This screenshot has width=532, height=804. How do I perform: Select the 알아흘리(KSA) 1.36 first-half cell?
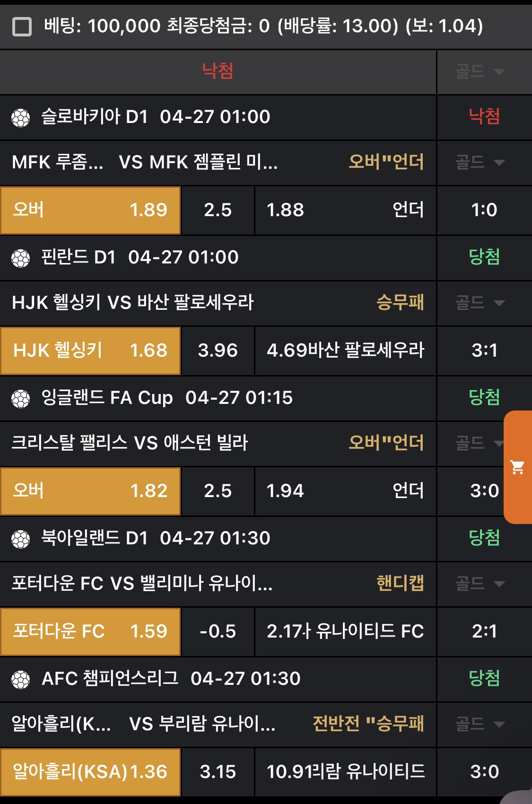coord(90,772)
